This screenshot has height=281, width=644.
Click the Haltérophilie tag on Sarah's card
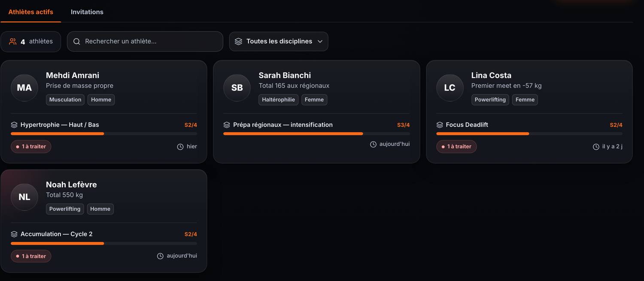point(279,100)
